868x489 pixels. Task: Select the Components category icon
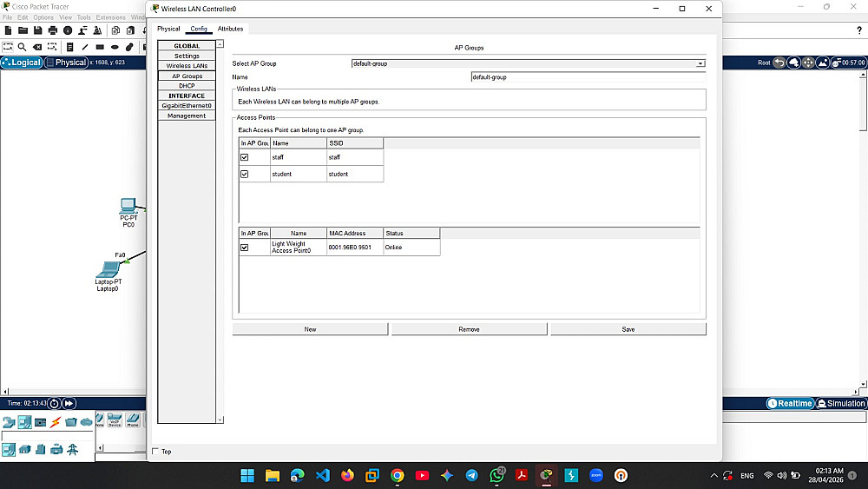[x=40, y=422]
